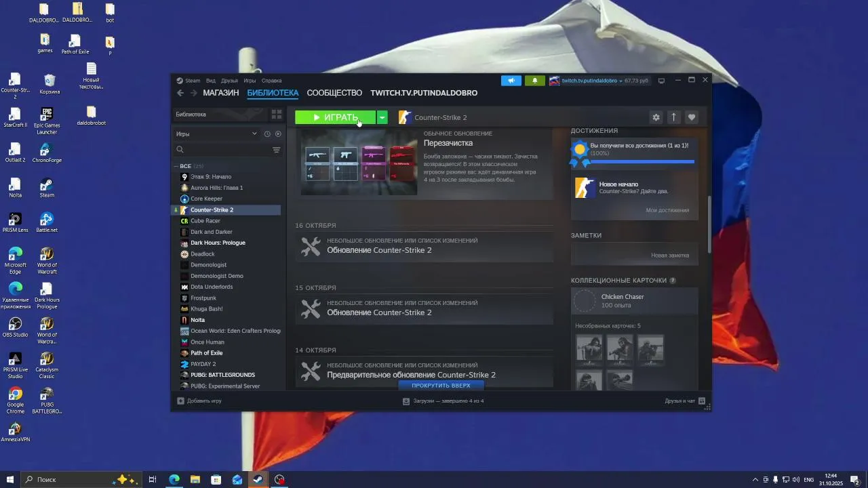Screen dimensions: 868x488
Task: Go to СООБЩЕСТВО tab
Action: pyautogui.click(x=334, y=93)
